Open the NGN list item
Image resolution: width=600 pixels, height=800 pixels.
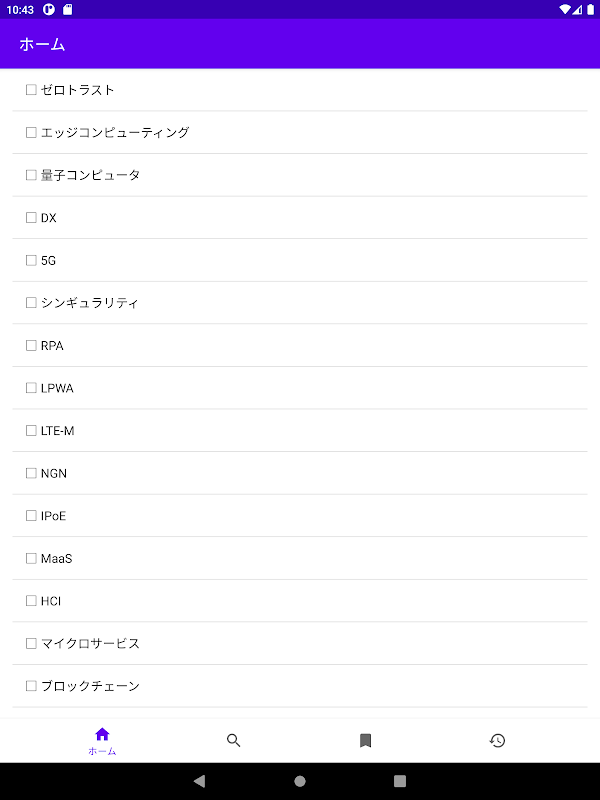coord(300,473)
